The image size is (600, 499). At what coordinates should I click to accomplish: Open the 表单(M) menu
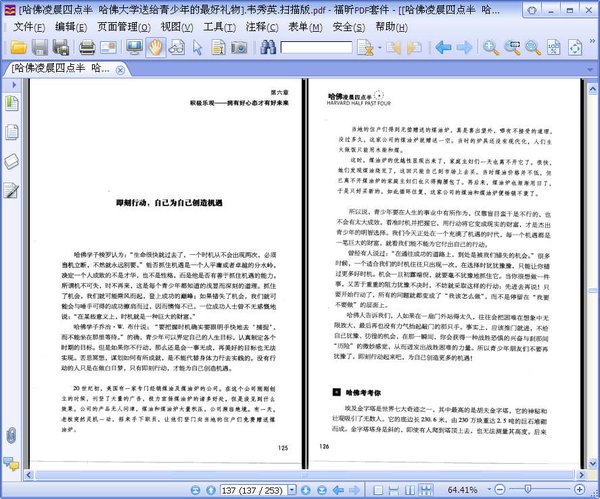point(305,27)
